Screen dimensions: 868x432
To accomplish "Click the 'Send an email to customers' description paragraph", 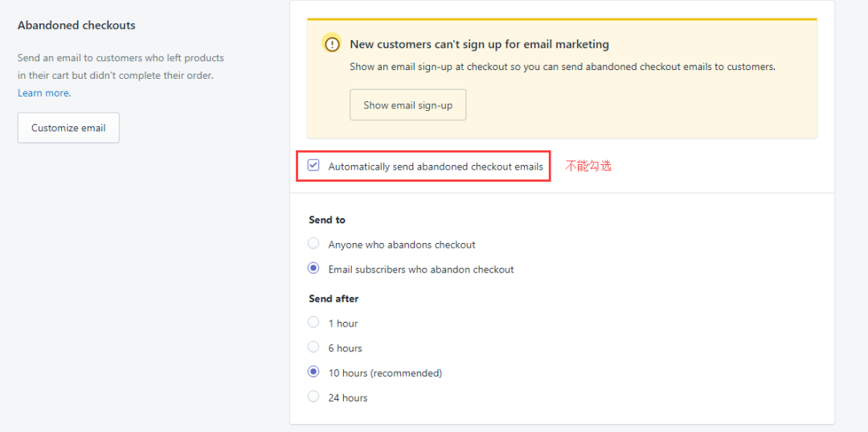I will point(121,76).
